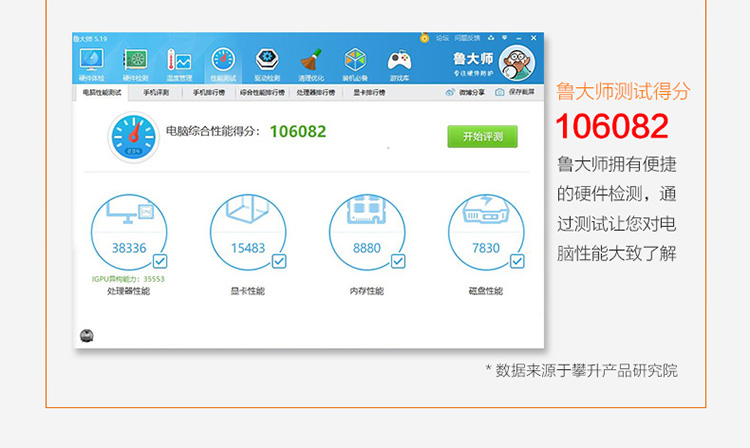
Task: Click the skin/theme icon in title bar
Action: (491, 38)
